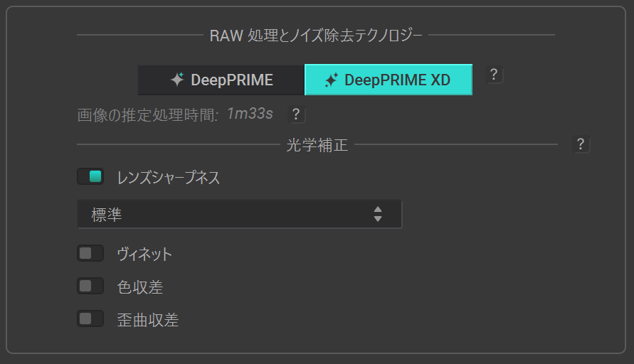Viewport: 634px width, 364px height.
Task: Click the up-down arrows of 標準 dropdown
Action: pyautogui.click(x=378, y=214)
